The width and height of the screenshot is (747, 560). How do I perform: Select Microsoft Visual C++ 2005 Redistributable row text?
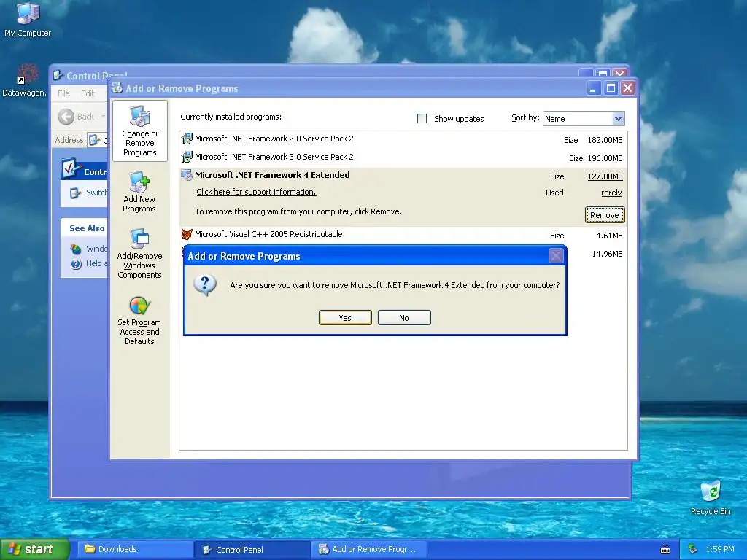(268, 234)
